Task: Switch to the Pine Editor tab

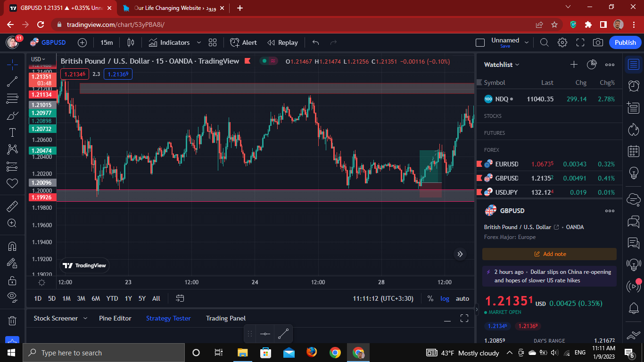Action: coord(115,318)
